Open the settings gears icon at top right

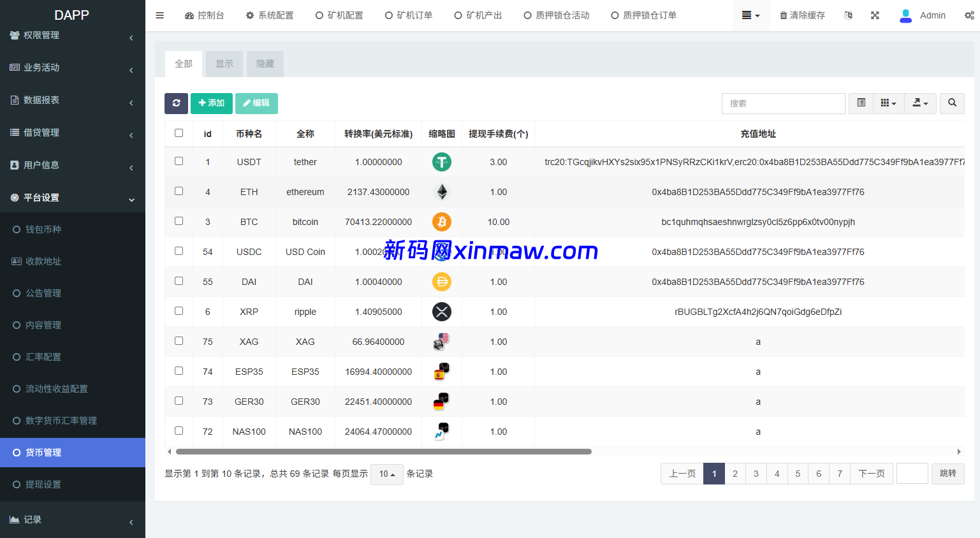(x=969, y=15)
